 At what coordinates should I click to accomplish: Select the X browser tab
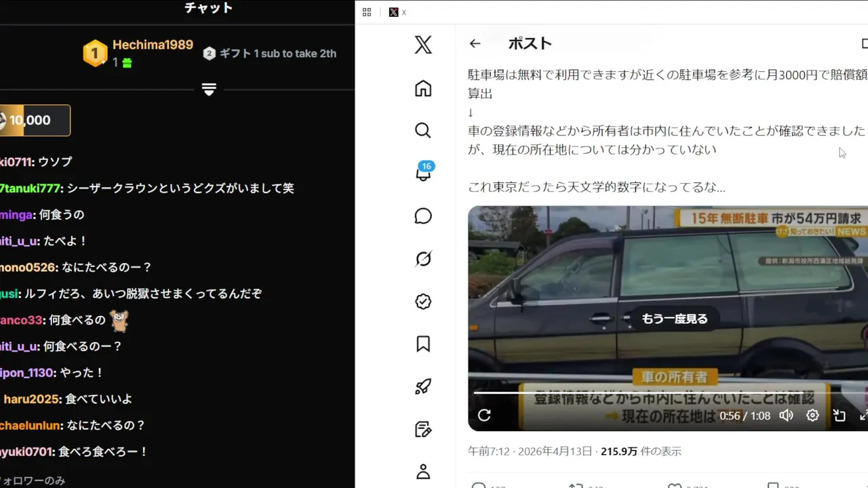(x=398, y=12)
